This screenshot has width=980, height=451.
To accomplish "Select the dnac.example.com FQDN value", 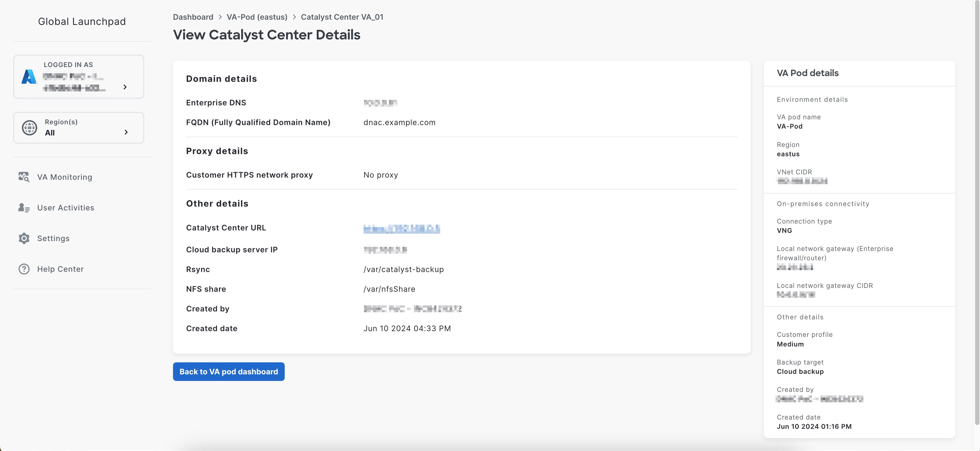I will click(399, 122).
